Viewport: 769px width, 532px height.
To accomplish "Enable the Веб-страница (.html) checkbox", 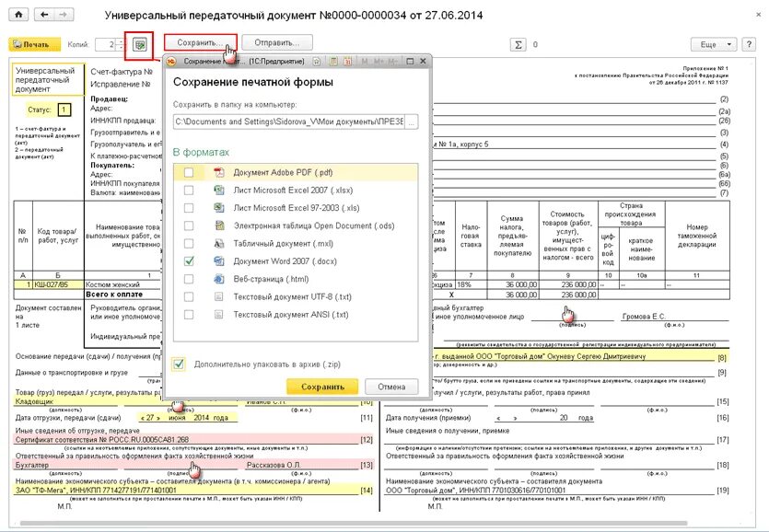I will click(189, 279).
